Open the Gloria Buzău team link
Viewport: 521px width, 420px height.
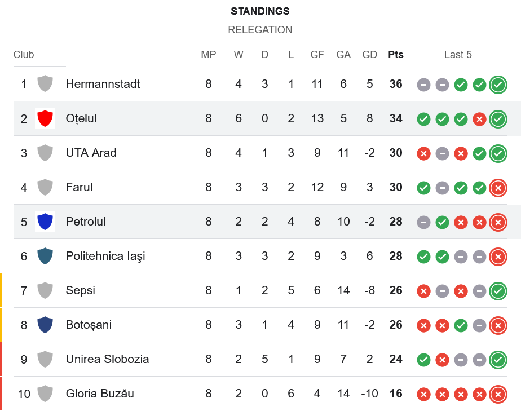pyautogui.click(x=100, y=394)
